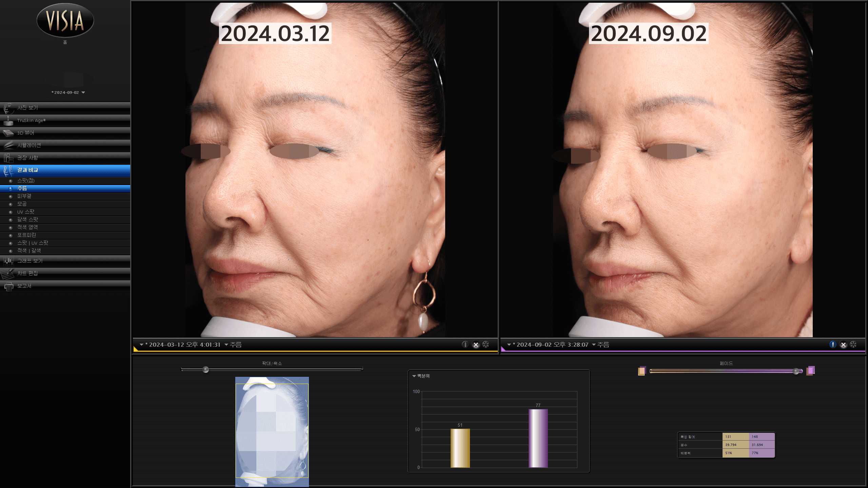
Task: Open the left panel date dropdown 2024-03-12
Action: tap(180, 345)
